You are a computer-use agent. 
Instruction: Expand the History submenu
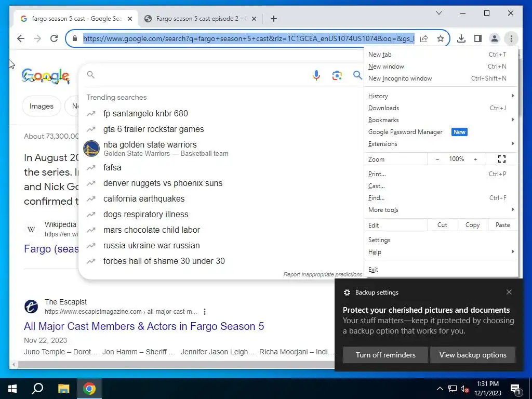[x=441, y=96]
